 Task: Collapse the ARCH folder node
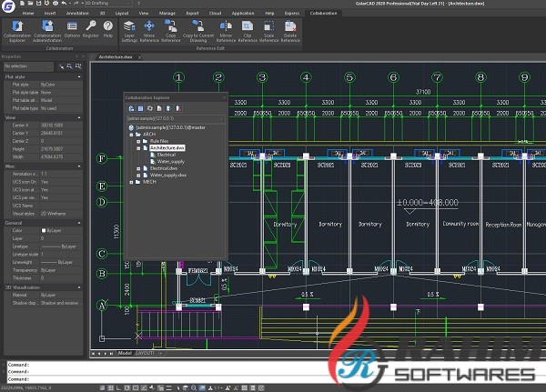click(x=132, y=135)
